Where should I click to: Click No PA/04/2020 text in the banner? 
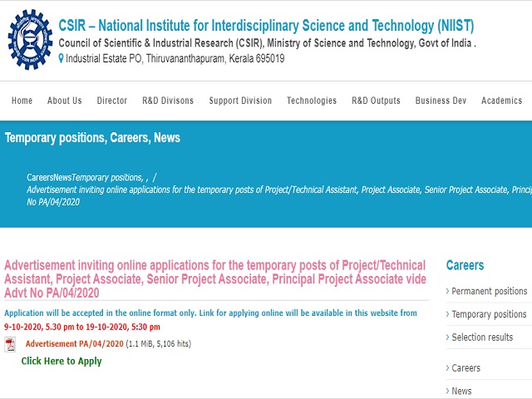[x=53, y=202]
